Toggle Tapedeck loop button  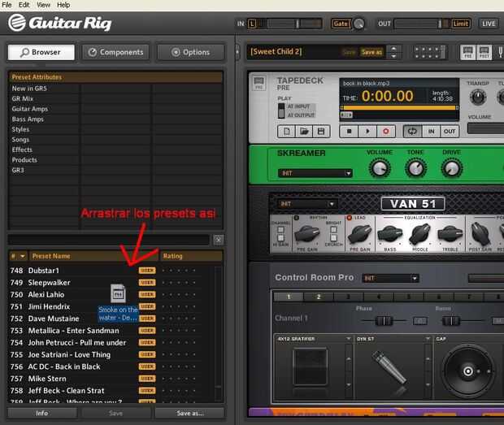tap(412, 132)
